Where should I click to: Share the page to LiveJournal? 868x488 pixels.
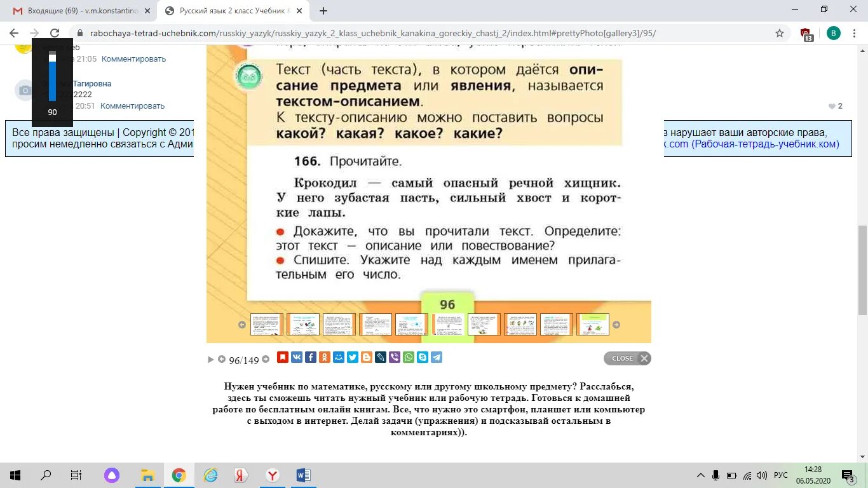(381, 357)
